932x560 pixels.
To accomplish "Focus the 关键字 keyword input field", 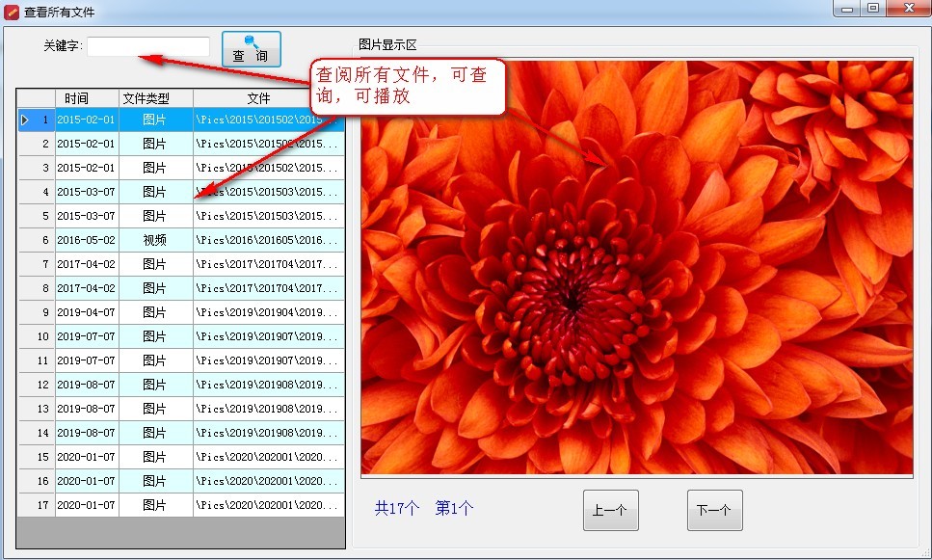I will pos(148,45).
